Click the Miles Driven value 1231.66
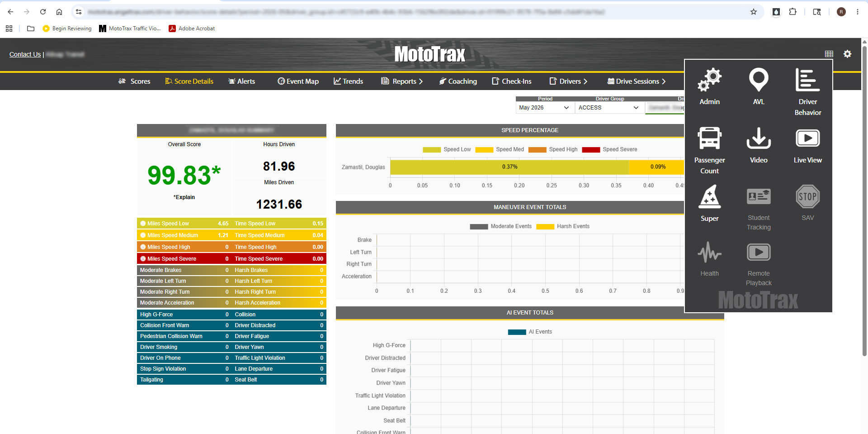The width and height of the screenshot is (868, 434). pos(279,205)
